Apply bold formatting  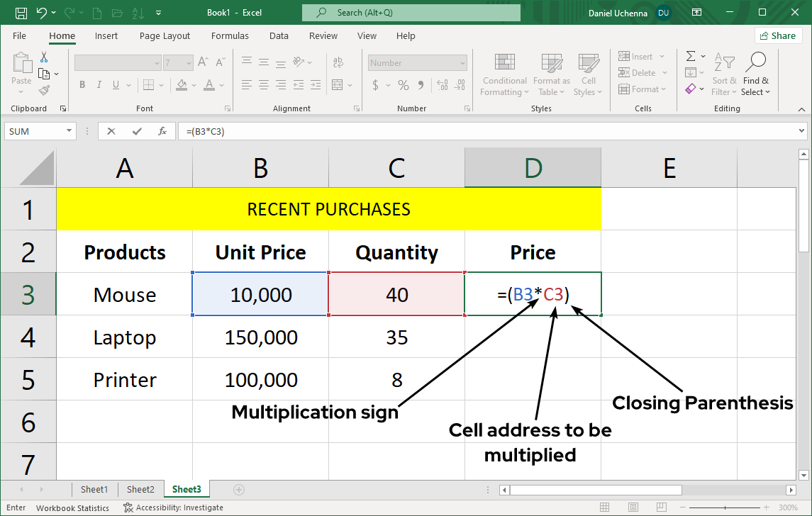[x=82, y=84]
